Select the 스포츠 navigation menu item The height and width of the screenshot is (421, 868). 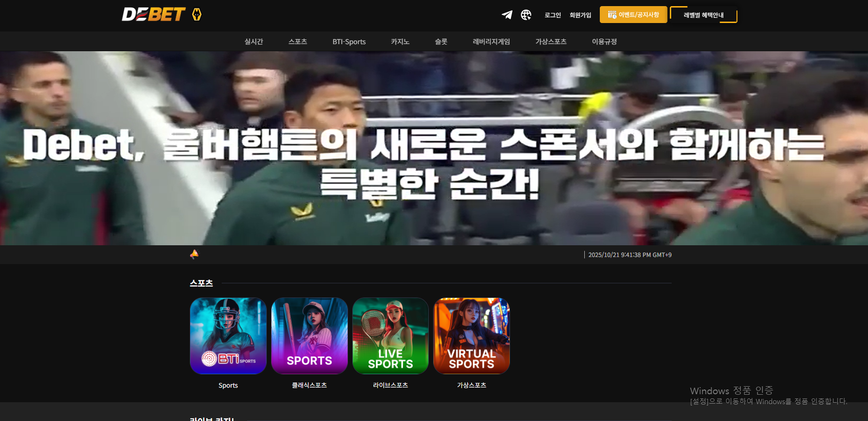tap(298, 41)
